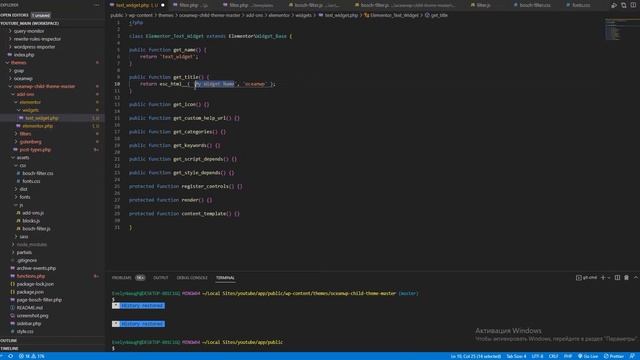The image size is (640, 360).
Task: Open the new terminal launch profile dropdown arrow
Action: (609, 278)
